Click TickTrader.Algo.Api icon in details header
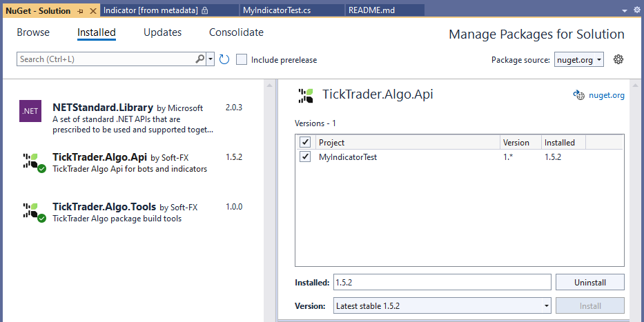This screenshot has width=644, height=322. pyautogui.click(x=306, y=95)
